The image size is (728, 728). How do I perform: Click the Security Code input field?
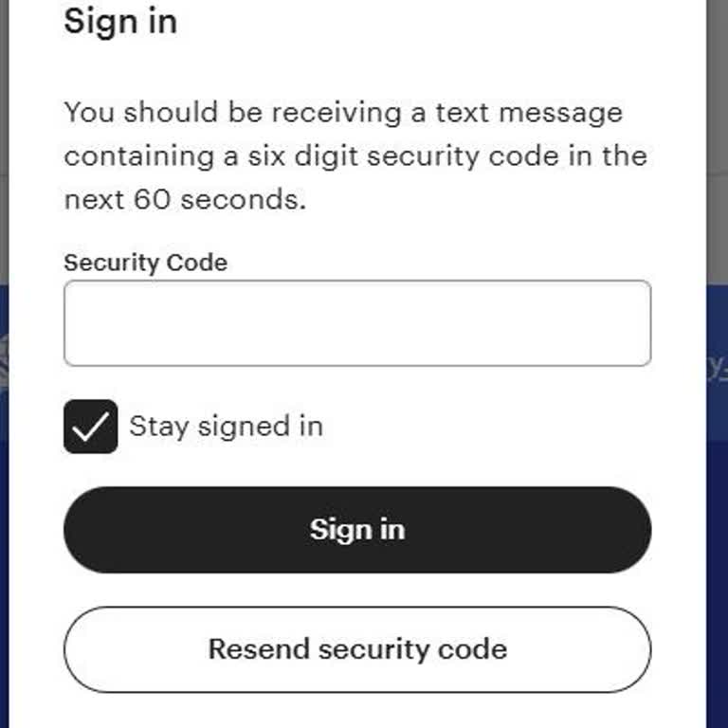pyautogui.click(x=356, y=323)
